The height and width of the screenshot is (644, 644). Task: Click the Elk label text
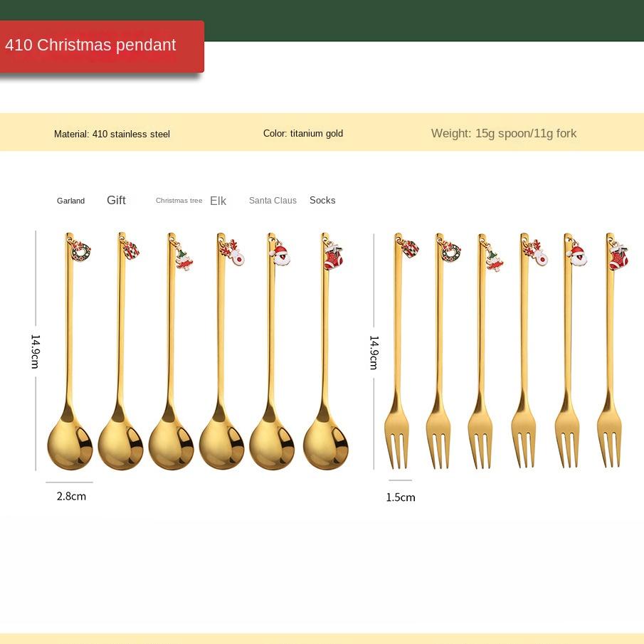(218, 201)
